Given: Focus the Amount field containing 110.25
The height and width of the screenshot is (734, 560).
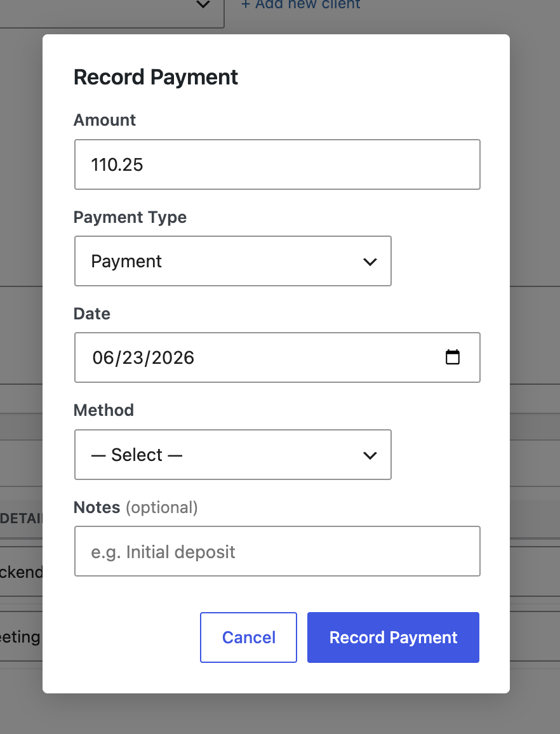Looking at the screenshot, I should tap(277, 164).
